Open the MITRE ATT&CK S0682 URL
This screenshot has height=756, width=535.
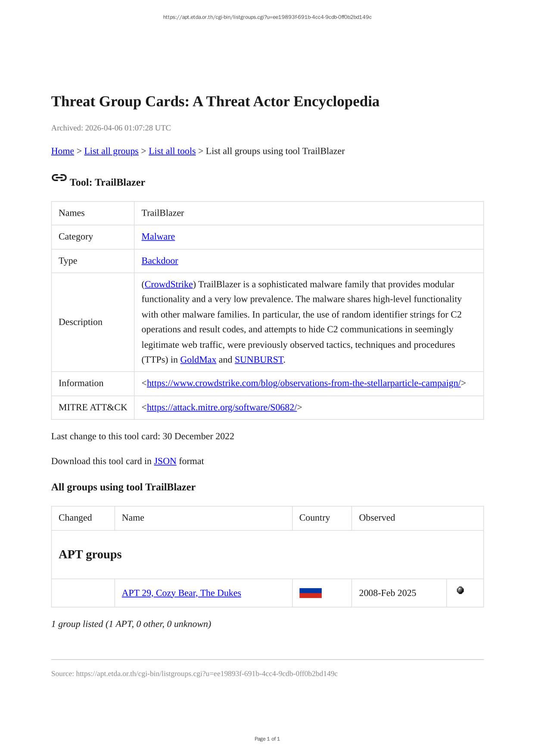tap(221, 407)
